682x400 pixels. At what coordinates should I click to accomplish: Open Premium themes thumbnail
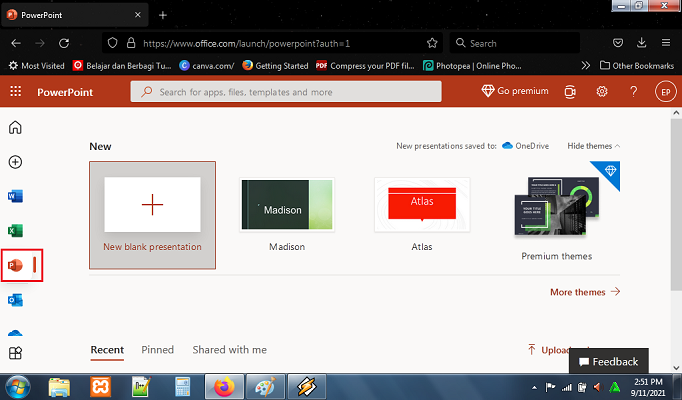click(x=557, y=206)
